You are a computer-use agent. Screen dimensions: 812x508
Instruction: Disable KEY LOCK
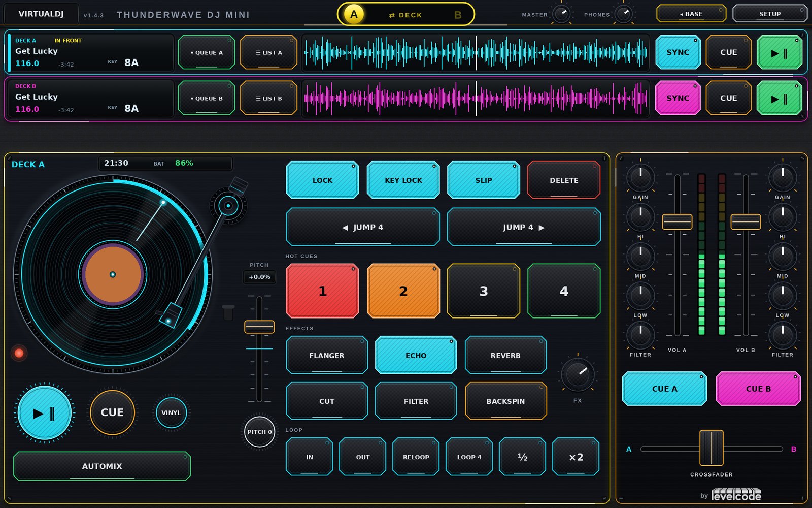coord(403,180)
